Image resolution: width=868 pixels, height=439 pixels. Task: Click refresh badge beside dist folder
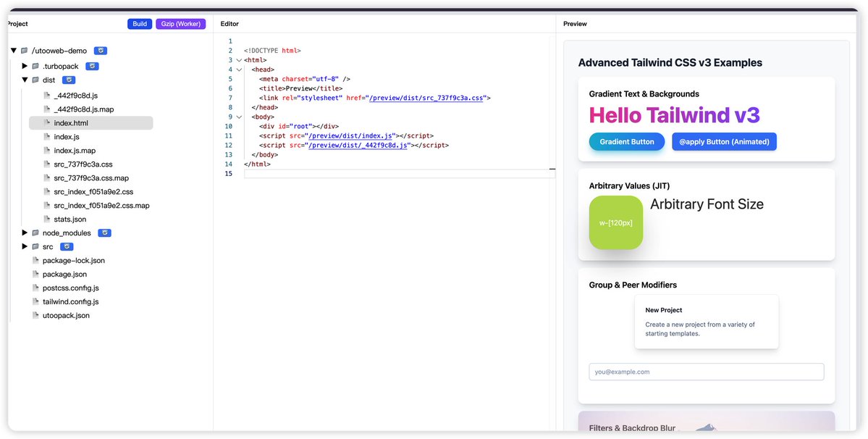click(68, 80)
